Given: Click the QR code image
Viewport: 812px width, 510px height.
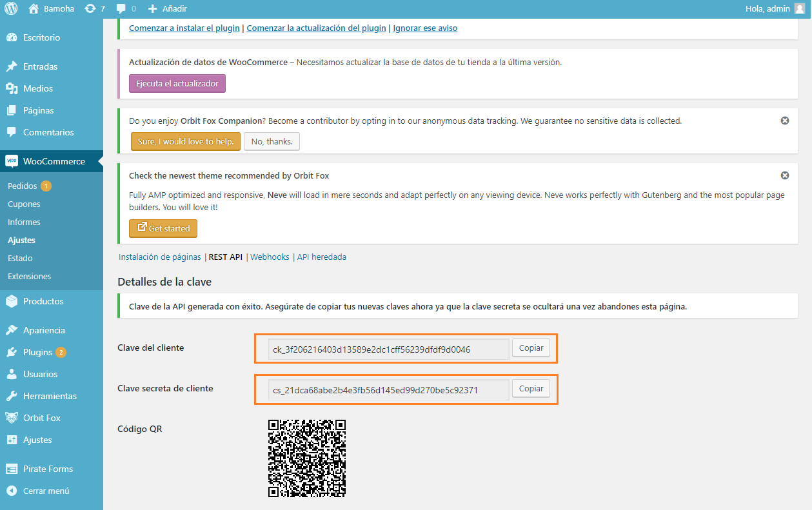Looking at the screenshot, I should pos(307,458).
